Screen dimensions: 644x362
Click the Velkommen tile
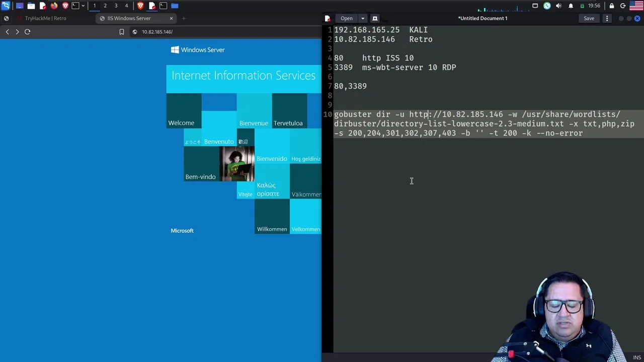305,216
